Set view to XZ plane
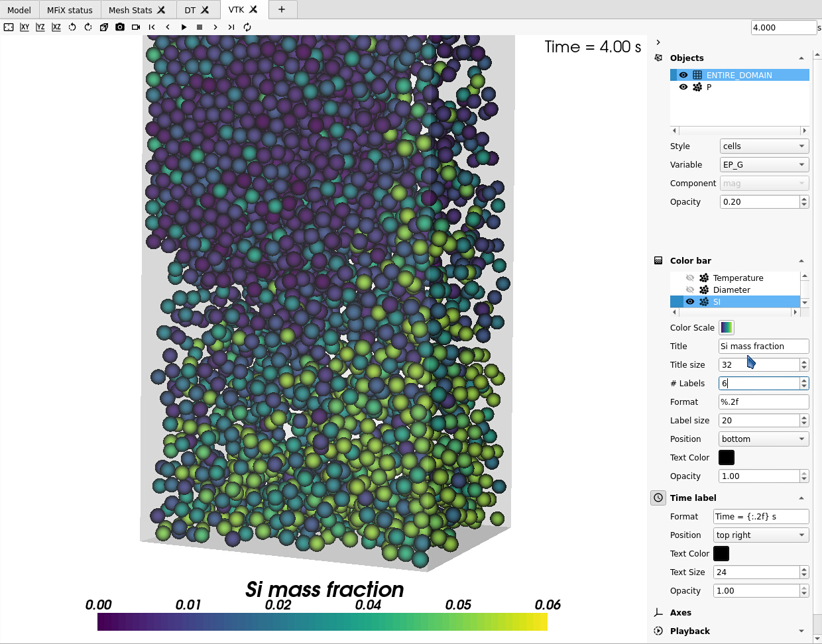 [x=56, y=27]
